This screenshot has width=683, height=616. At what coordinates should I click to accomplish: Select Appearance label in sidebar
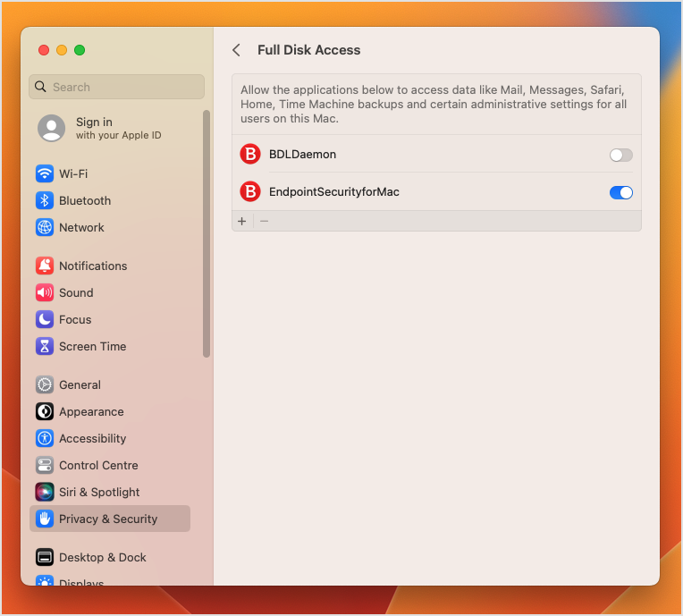pos(91,411)
